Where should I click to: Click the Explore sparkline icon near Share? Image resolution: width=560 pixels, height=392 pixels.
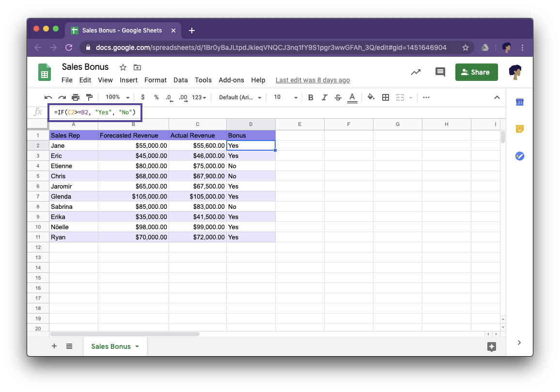416,72
